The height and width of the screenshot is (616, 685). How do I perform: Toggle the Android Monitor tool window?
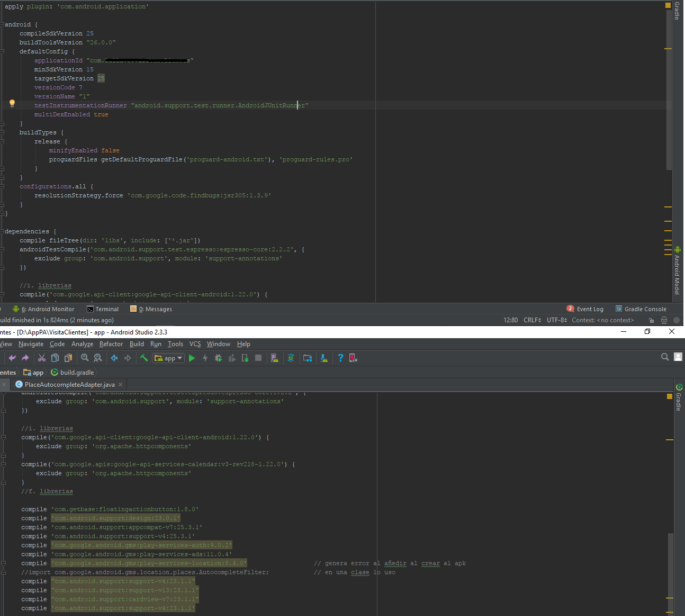[x=43, y=309]
